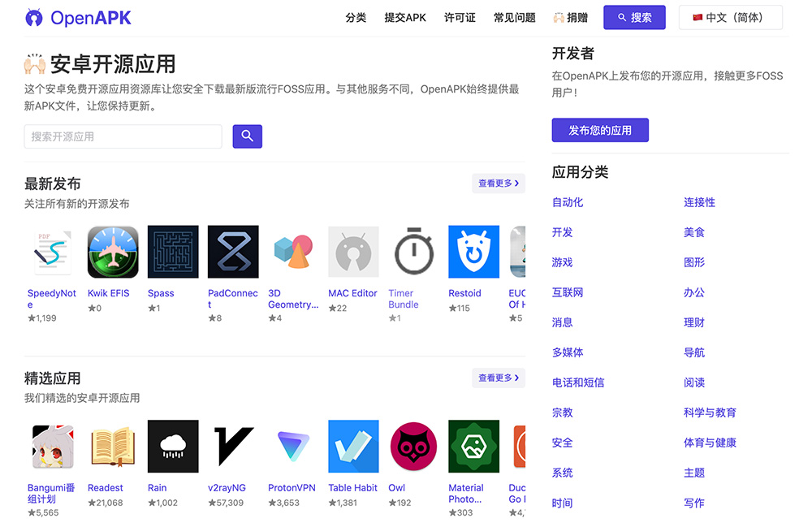Open the 开发 category
812x527 pixels.
(x=563, y=232)
